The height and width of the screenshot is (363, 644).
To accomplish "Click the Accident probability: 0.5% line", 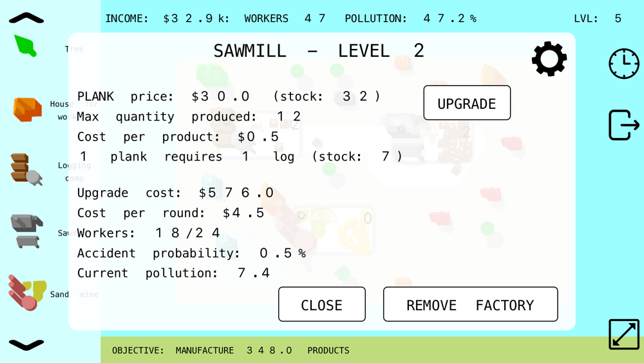I will click(x=191, y=253).
